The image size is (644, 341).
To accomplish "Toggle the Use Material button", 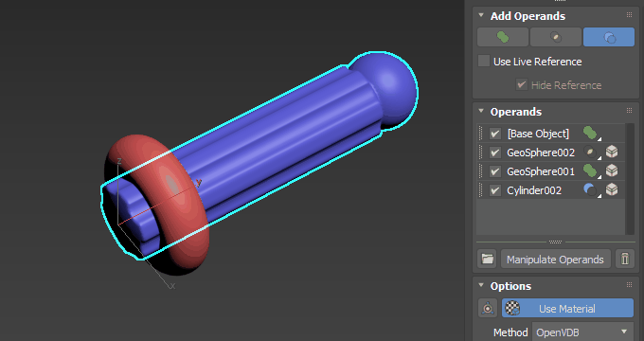I will click(x=567, y=308).
